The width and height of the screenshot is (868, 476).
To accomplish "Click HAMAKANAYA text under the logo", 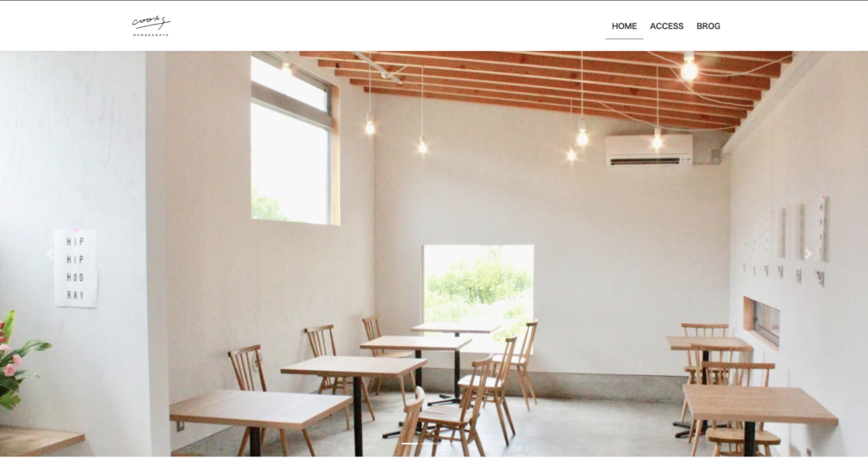I will (151, 35).
